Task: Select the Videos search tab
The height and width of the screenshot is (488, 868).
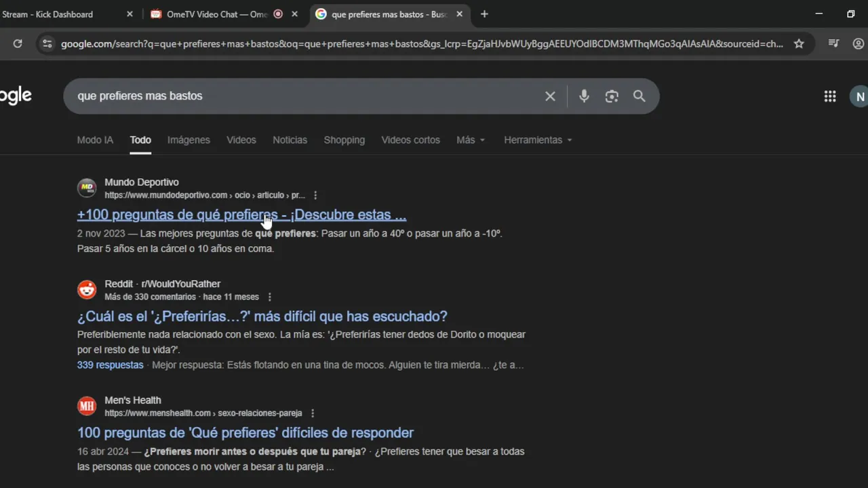Action: [x=241, y=140]
